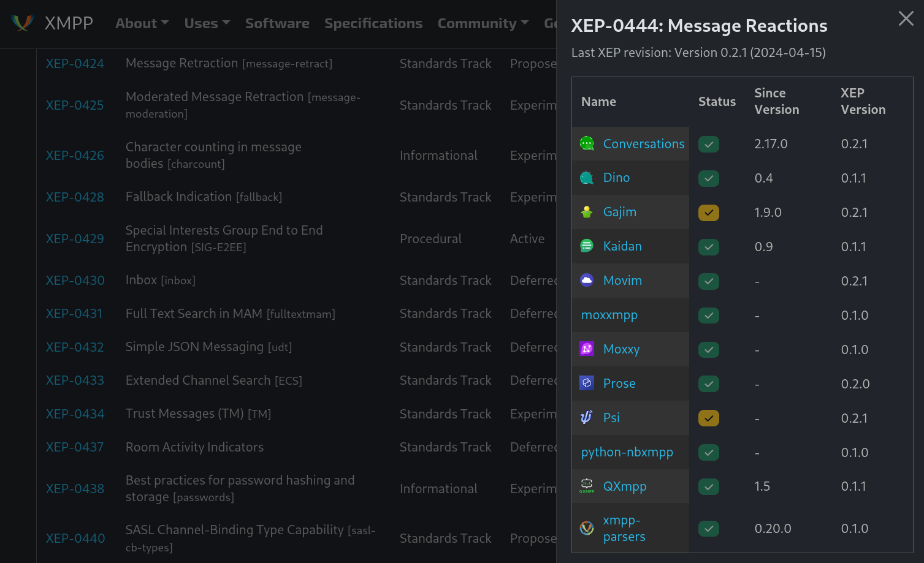Click the yellow status badge for Gajim
The height and width of the screenshot is (563, 924).
click(708, 212)
